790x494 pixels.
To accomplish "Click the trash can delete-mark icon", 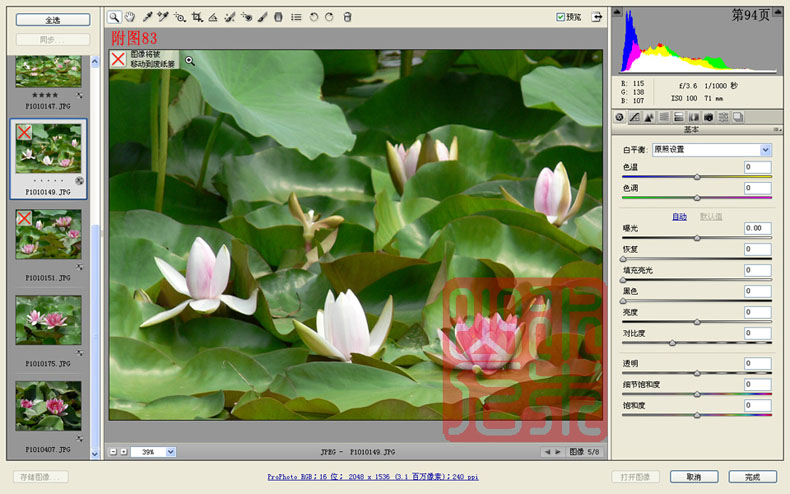I will 347,17.
